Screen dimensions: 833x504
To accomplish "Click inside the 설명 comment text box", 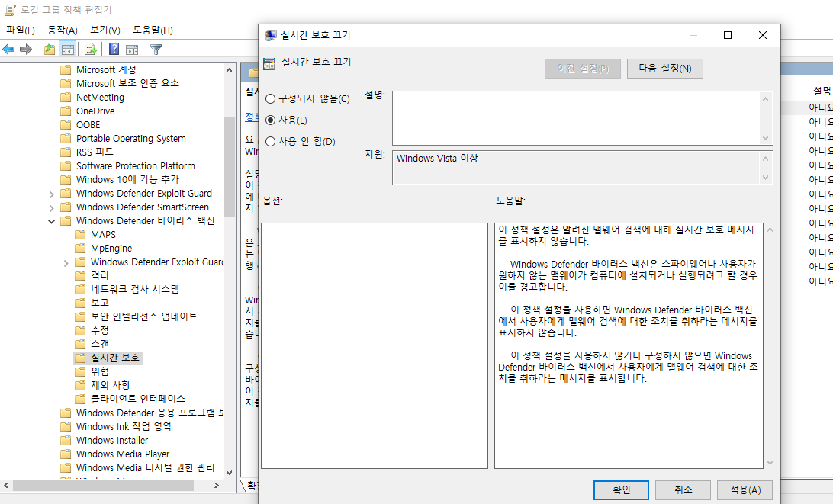I will (577, 118).
